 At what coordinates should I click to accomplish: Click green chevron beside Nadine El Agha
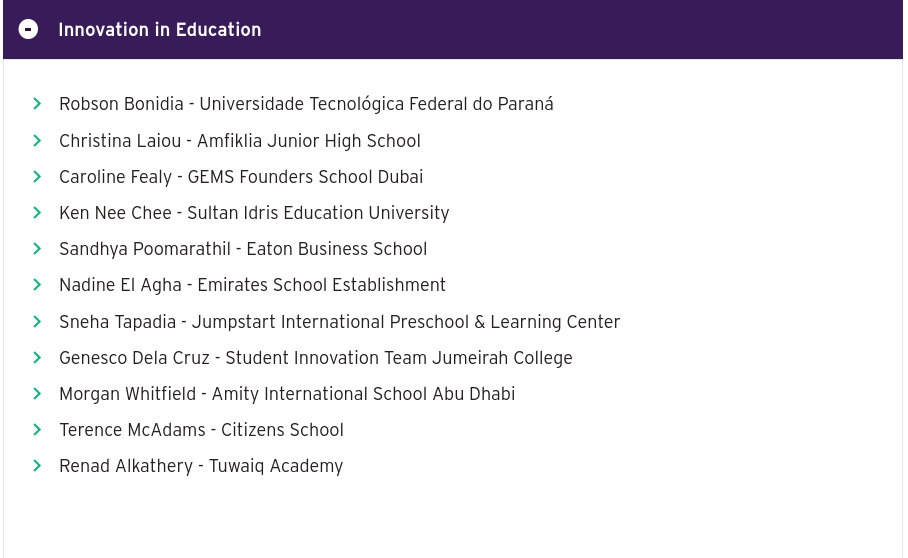pyautogui.click(x=37, y=285)
